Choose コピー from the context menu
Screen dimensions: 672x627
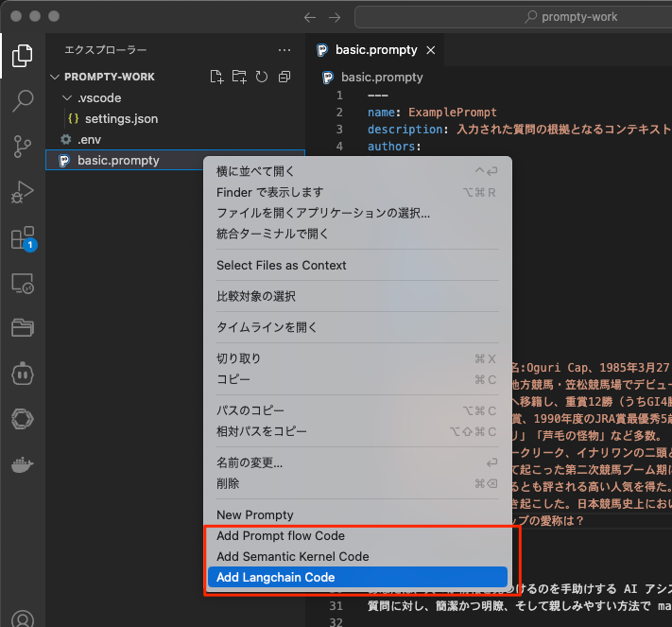(x=357, y=379)
